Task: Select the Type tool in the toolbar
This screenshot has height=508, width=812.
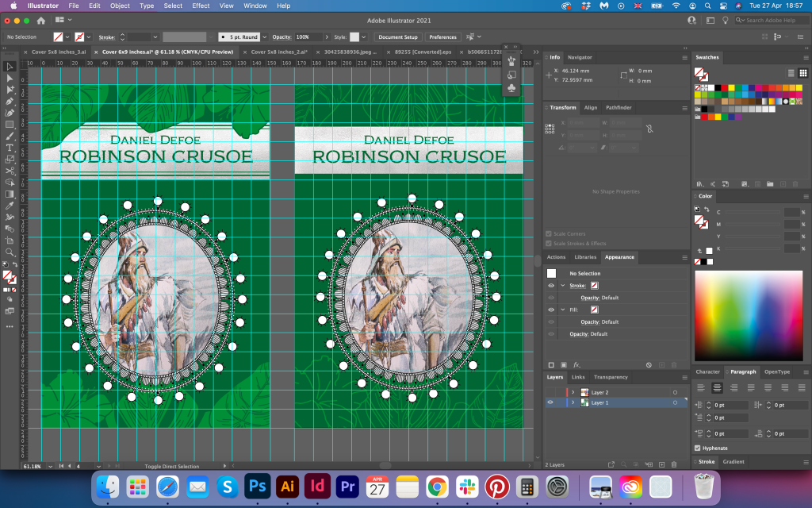Action: (x=10, y=148)
